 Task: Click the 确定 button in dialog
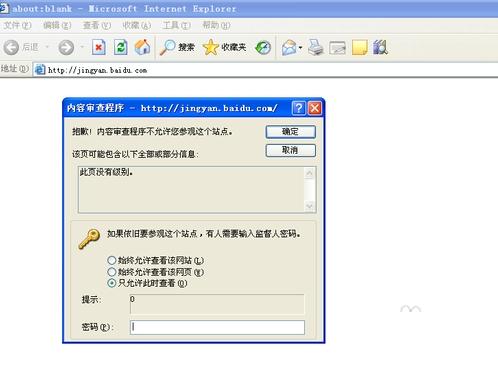tap(290, 132)
